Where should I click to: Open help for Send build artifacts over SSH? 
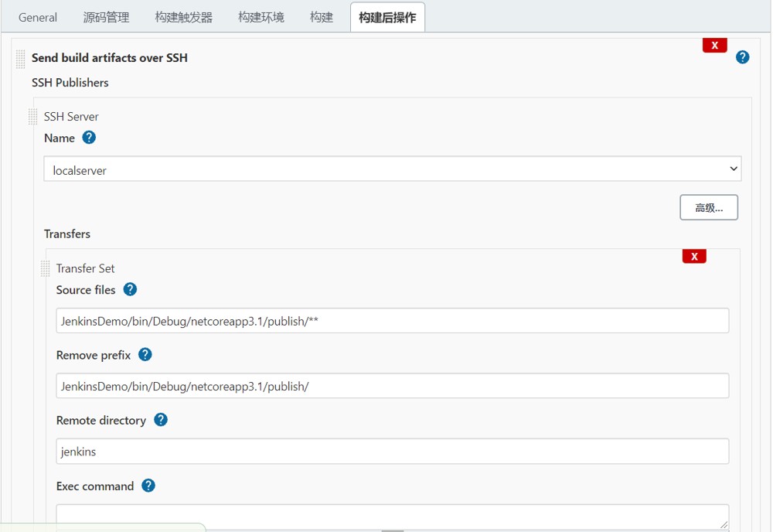pos(742,57)
